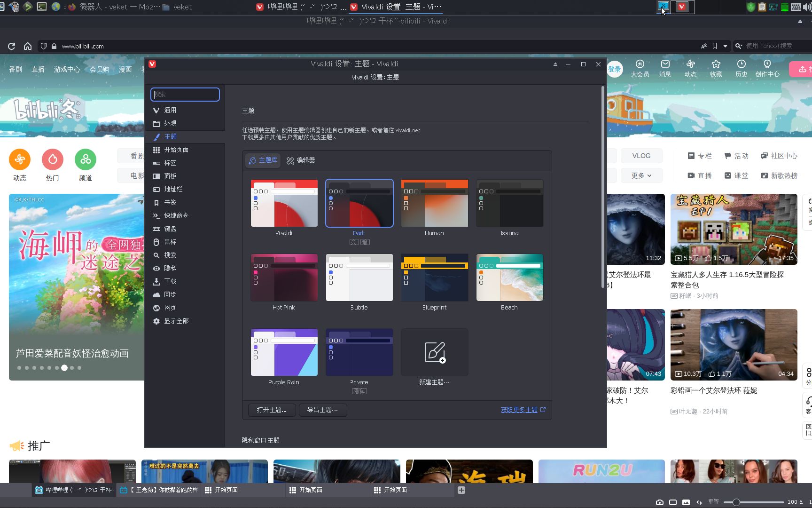Viewport: 812px width, 508px height.
Task: Select the Subtle theme thumbnail
Action: tap(359, 278)
